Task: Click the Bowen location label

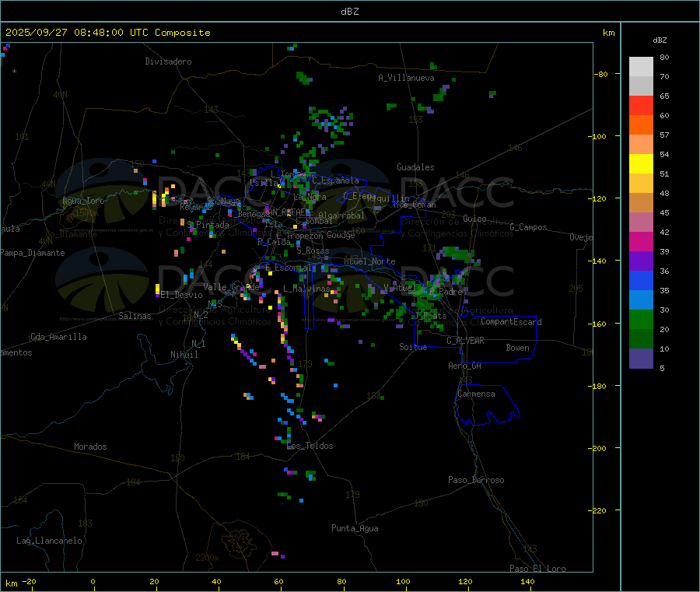Action: [518, 348]
